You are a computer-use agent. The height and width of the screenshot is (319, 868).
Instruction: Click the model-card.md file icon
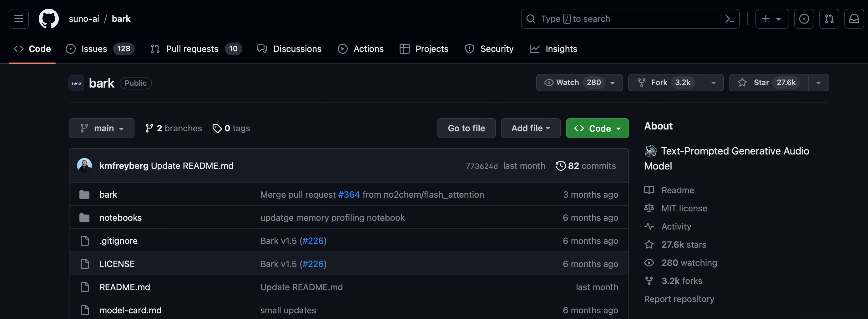click(x=84, y=310)
